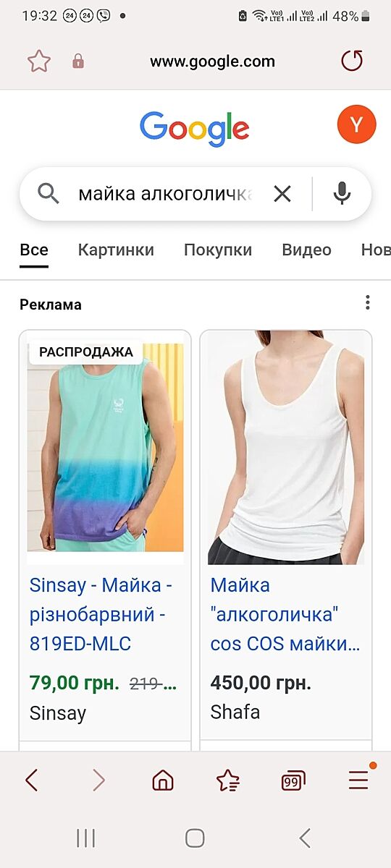Open browser home page icon
This screenshot has height=868, width=391.
(163, 780)
